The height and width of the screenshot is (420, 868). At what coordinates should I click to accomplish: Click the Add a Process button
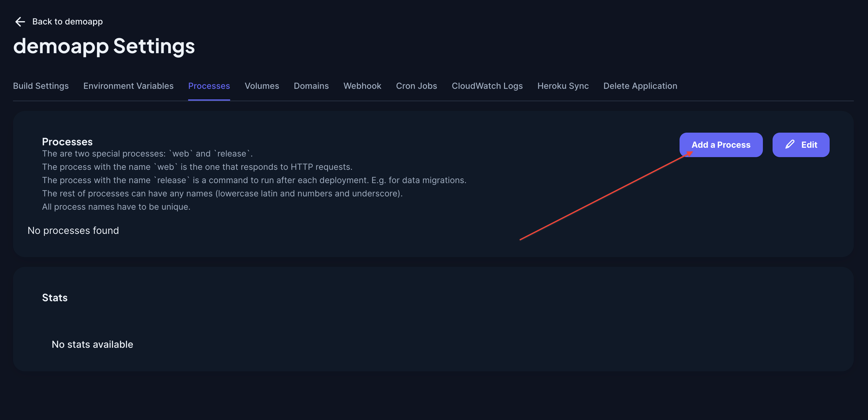click(721, 145)
